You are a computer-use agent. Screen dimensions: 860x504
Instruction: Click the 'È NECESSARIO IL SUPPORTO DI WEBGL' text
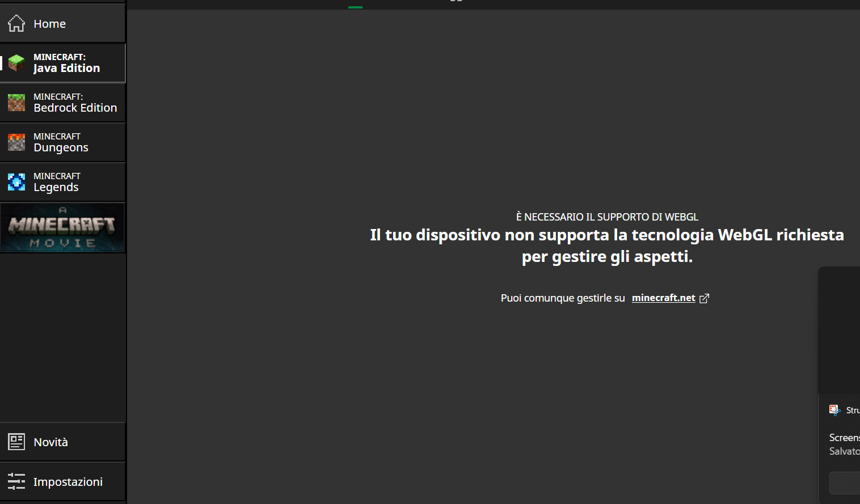[607, 217]
